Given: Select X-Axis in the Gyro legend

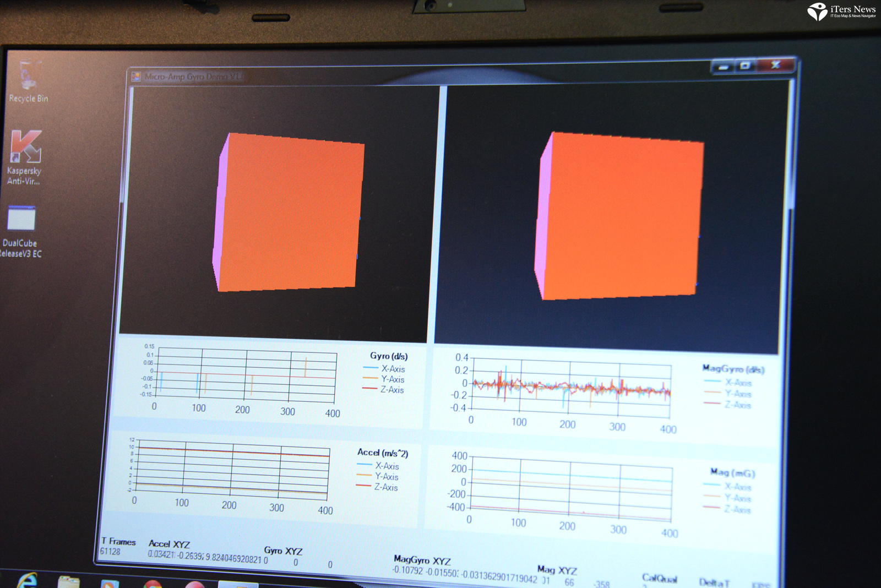Looking at the screenshot, I should click(393, 369).
